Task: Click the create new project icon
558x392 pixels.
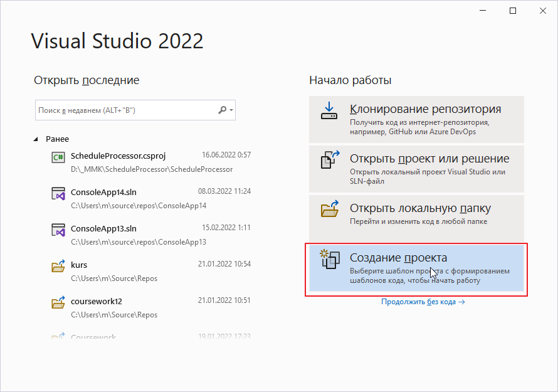Action: coord(329,258)
